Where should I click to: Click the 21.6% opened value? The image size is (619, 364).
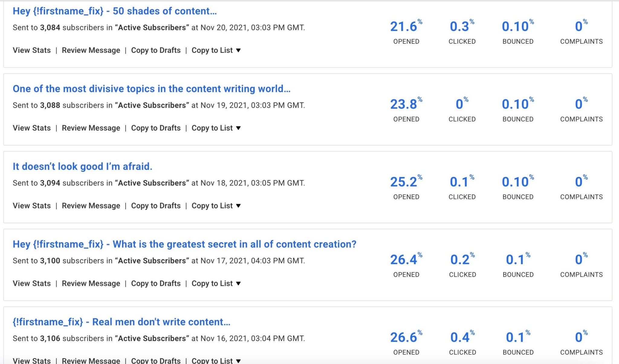click(406, 26)
